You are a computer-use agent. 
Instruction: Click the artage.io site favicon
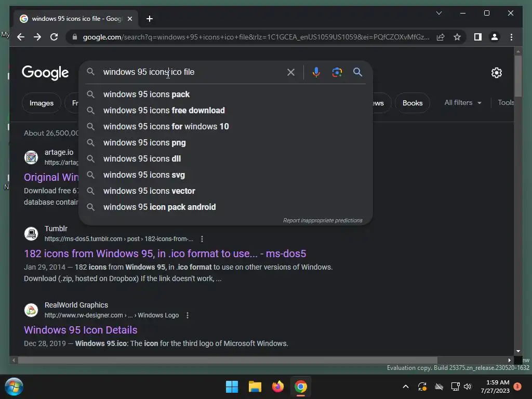coord(31,157)
